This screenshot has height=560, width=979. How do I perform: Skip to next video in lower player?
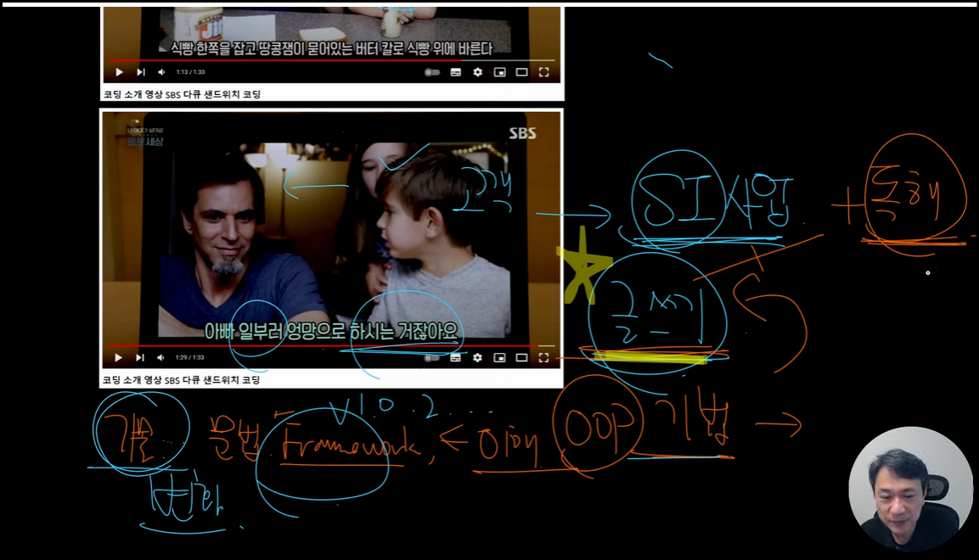pos(140,357)
